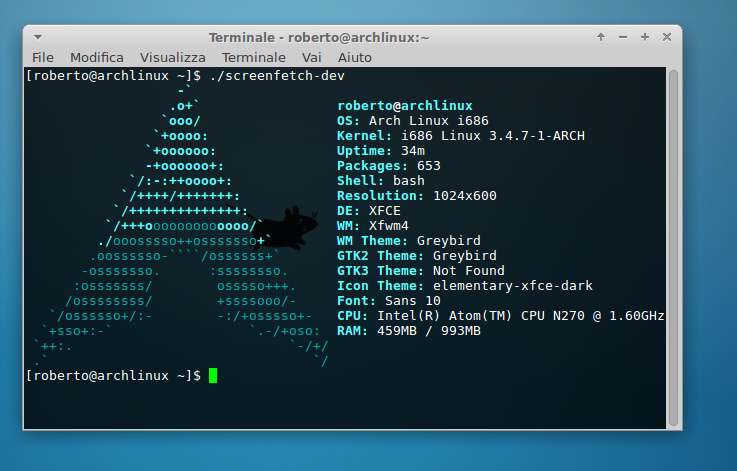737x471 pixels.
Task: Click the Kernel: i686 Linux 3.4.7-1-ARCH line
Action: click(x=461, y=136)
